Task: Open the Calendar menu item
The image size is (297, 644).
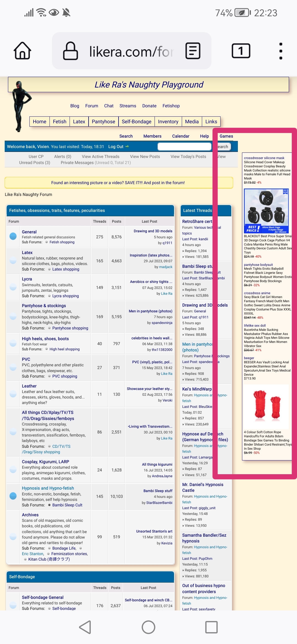Action: [x=180, y=136]
